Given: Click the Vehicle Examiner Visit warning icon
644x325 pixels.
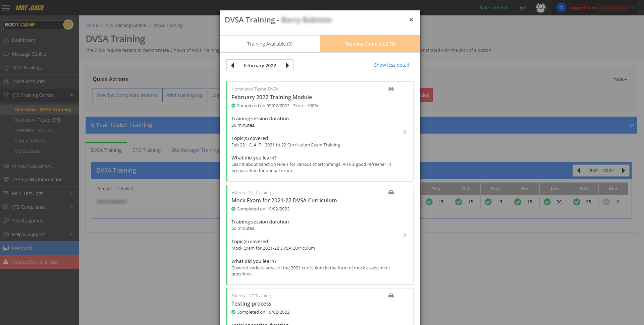Looking at the screenshot, I should (6, 262).
